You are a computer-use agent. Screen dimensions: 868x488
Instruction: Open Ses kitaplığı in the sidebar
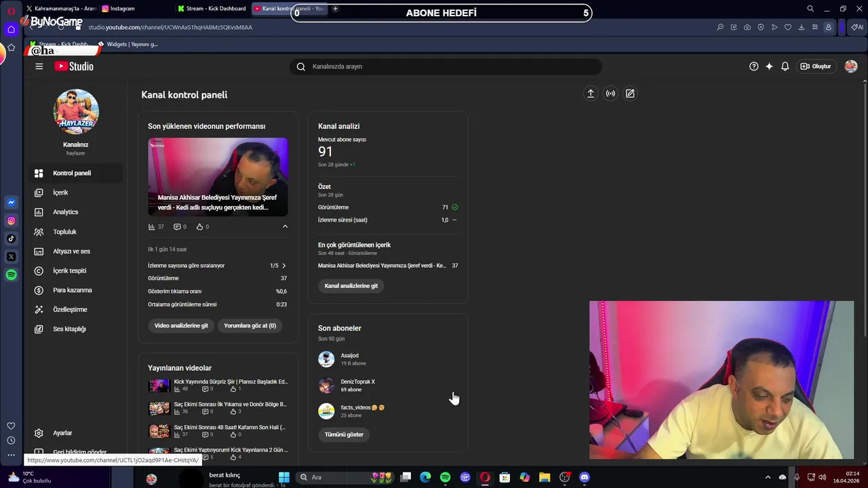[x=76, y=329]
